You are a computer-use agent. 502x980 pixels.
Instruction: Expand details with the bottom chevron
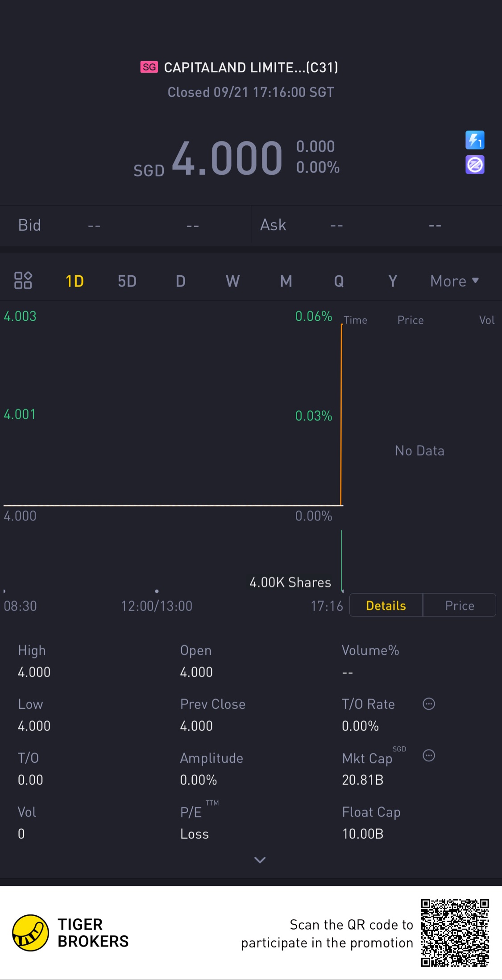tap(260, 860)
